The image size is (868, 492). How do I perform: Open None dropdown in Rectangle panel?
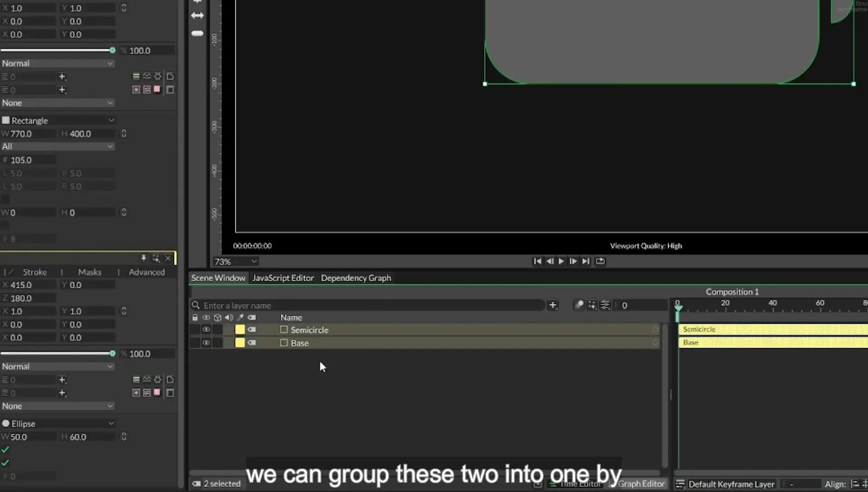coord(58,103)
